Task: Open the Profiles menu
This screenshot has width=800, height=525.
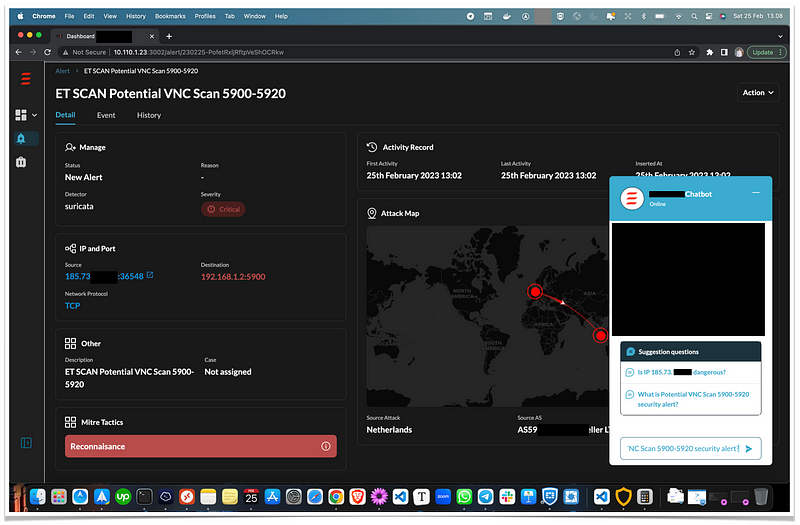Action: pos(205,16)
